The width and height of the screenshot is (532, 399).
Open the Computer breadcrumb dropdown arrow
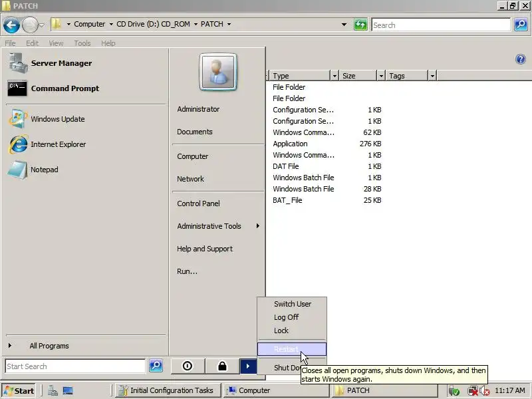111,24
